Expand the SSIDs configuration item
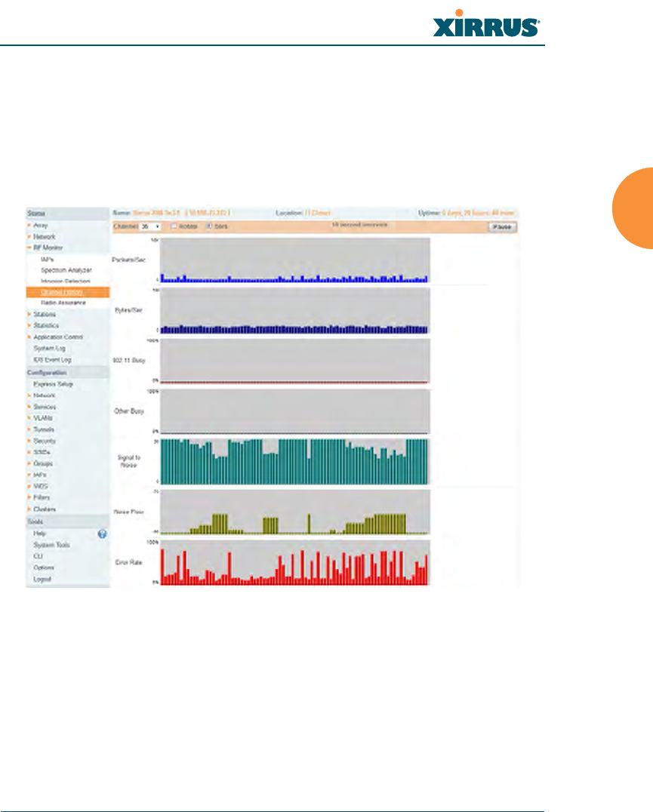 pos(42,452)
